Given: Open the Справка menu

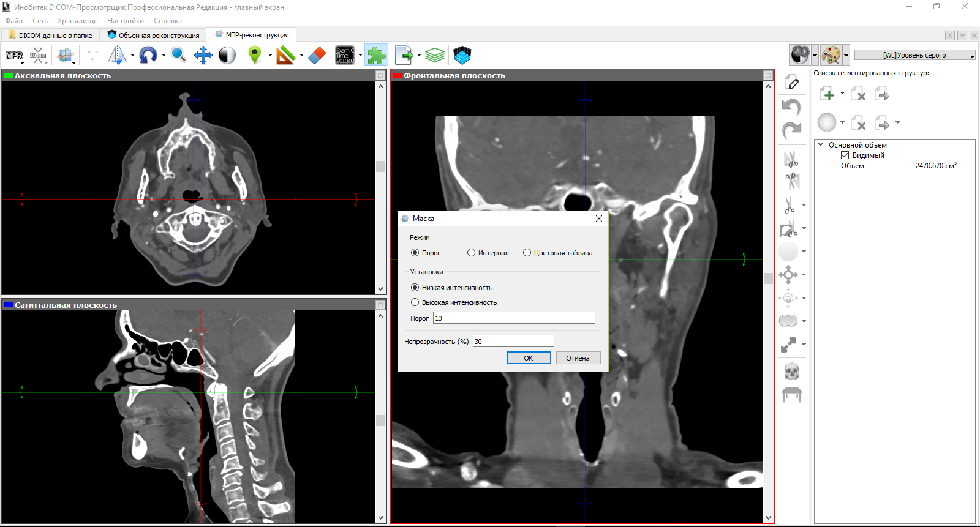Looking at the screenshot, I should coord(167,21).
